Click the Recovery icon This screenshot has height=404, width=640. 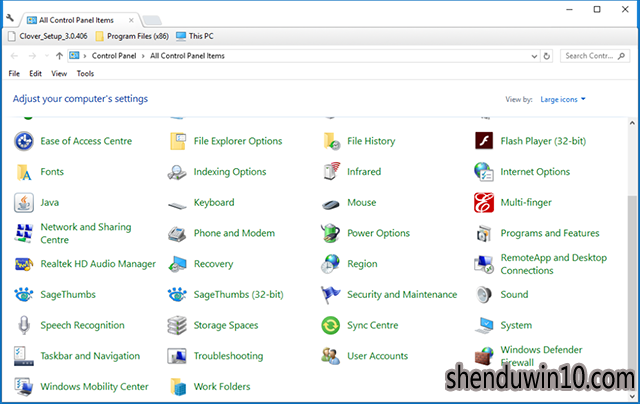coord(178,264)
